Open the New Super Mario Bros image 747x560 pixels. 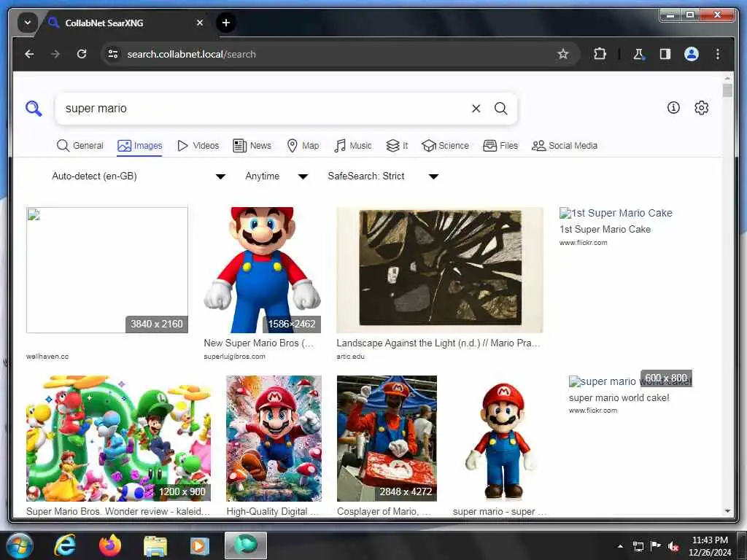tap(263, 270)
